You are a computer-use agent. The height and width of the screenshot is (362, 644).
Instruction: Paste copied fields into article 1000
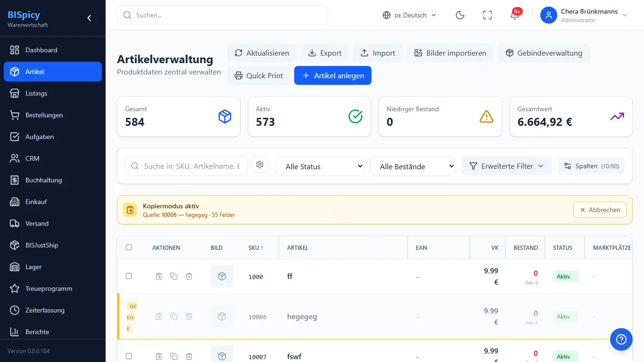click(159, 276)
